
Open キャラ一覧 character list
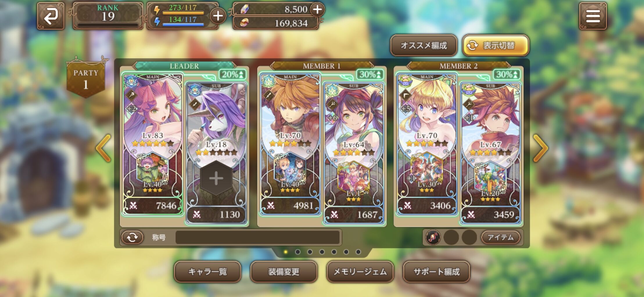[207, 272]
